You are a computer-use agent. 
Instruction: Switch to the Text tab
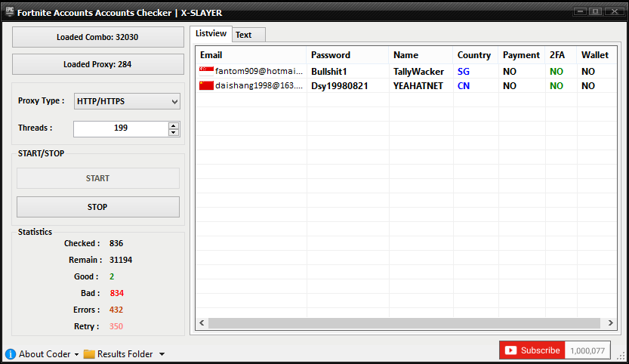pyautogui.click(x=248, y=35)
